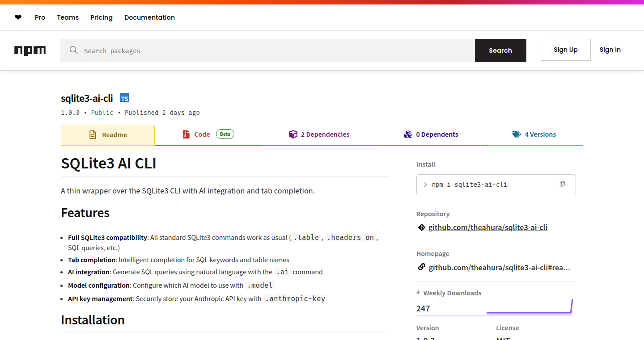Click the npm i sqlite3-ai-cli command text

pos(470,185)
